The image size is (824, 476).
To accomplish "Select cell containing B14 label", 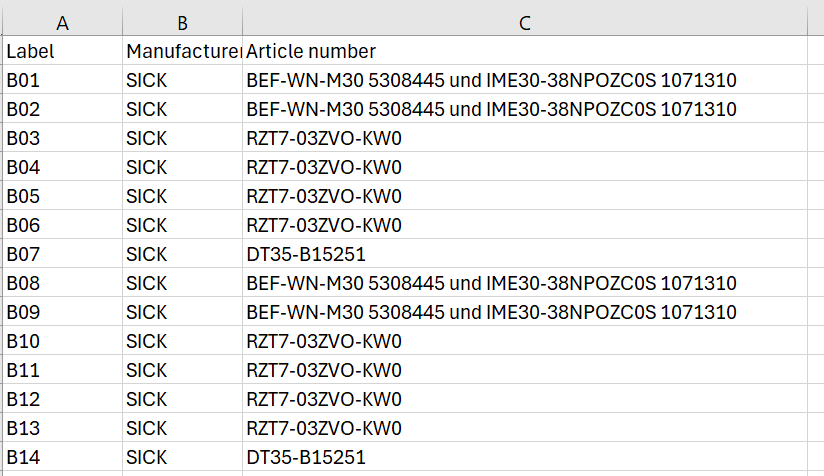I will tap(63, 456).
